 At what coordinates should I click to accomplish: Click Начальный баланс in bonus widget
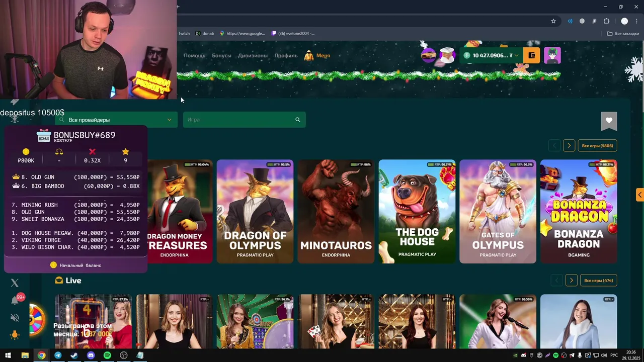point(75,265)
